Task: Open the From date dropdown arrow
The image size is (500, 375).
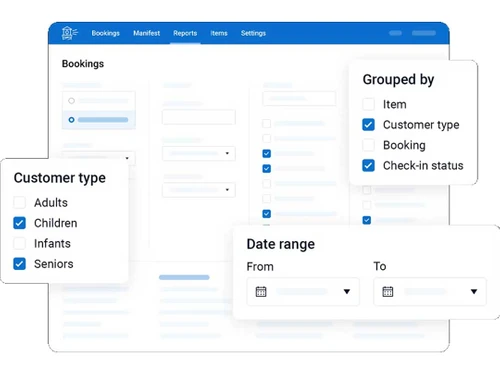Action: click(x=347, y=292)
